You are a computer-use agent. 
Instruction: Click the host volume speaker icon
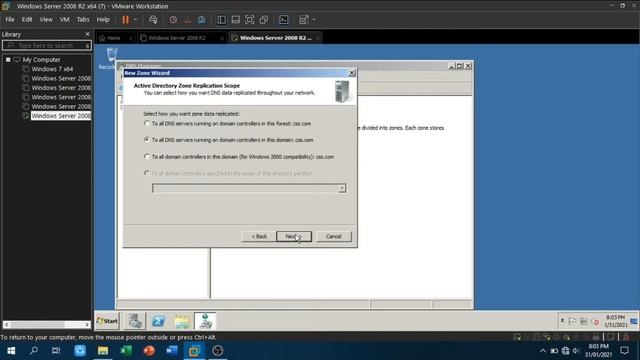click(576, 351)
